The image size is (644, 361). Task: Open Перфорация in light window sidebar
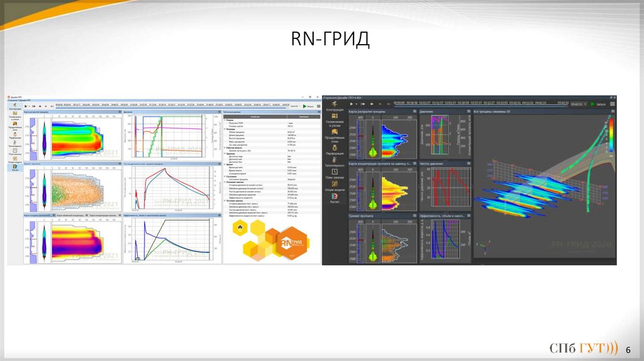(15, 136)
